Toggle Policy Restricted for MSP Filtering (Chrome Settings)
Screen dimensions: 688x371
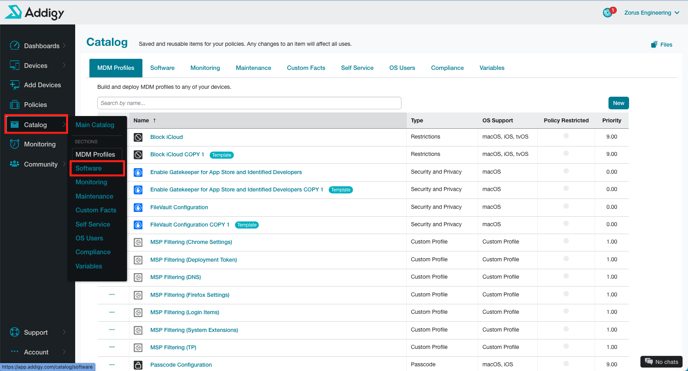(566, 241)
